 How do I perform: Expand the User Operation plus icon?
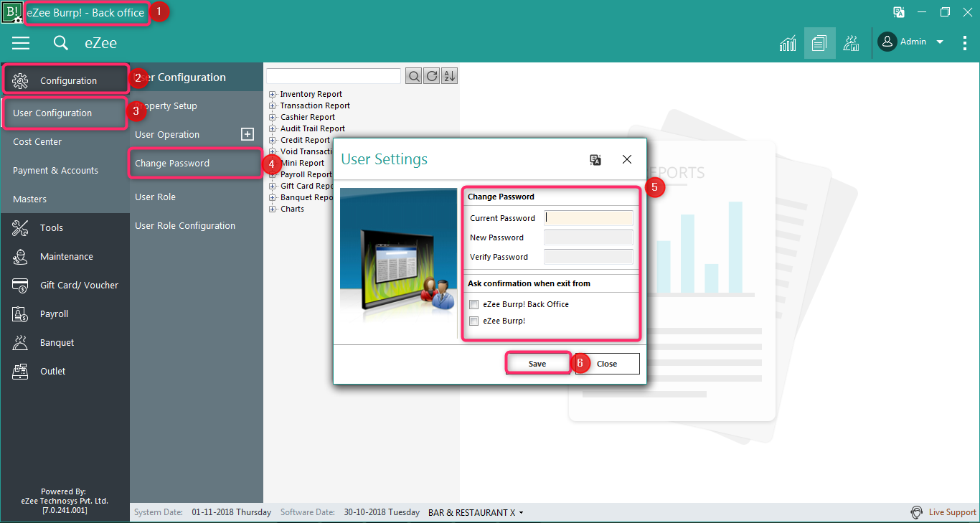(x=248, y=134)
